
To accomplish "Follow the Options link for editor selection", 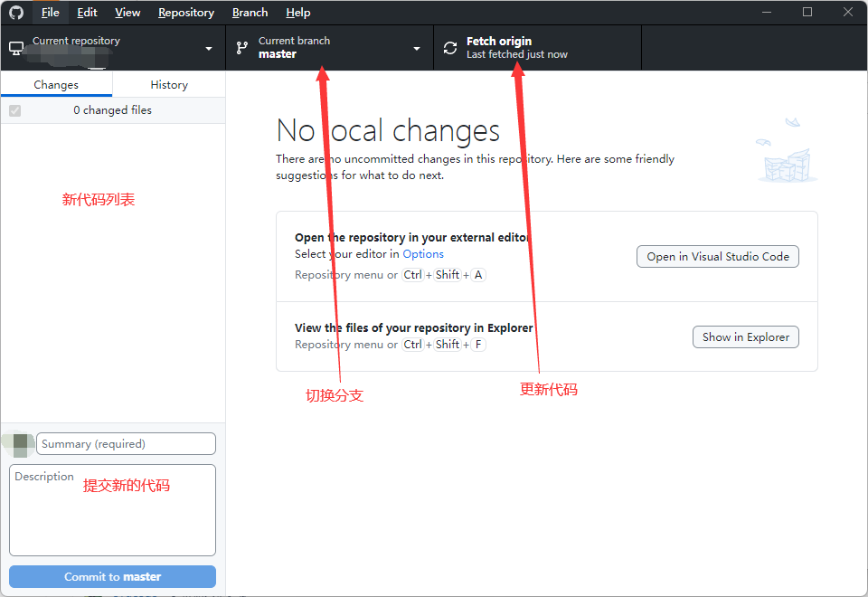I will [423, 254].
